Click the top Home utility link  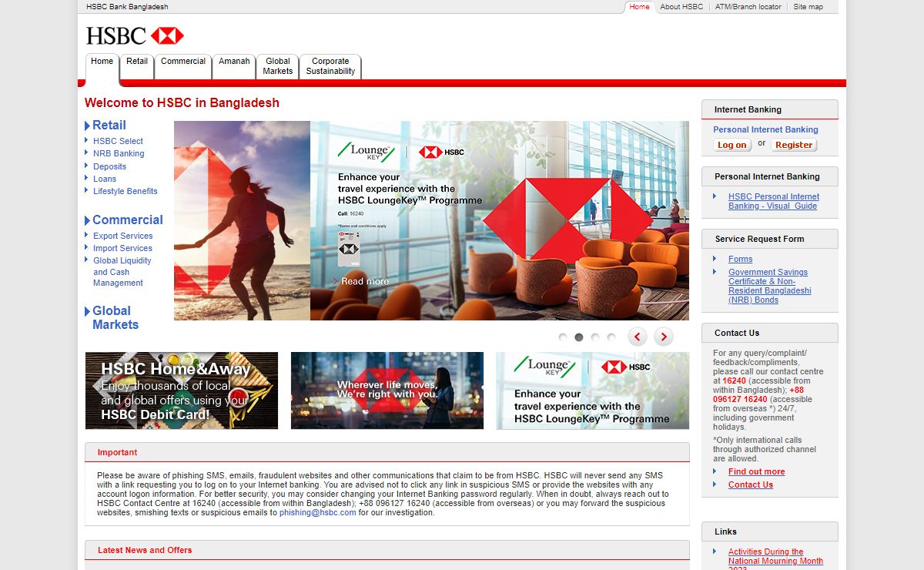tap(639, 7)
